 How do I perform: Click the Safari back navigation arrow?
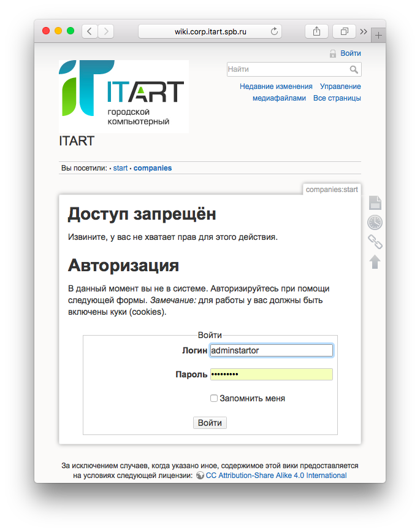click(x=90, y=31)
